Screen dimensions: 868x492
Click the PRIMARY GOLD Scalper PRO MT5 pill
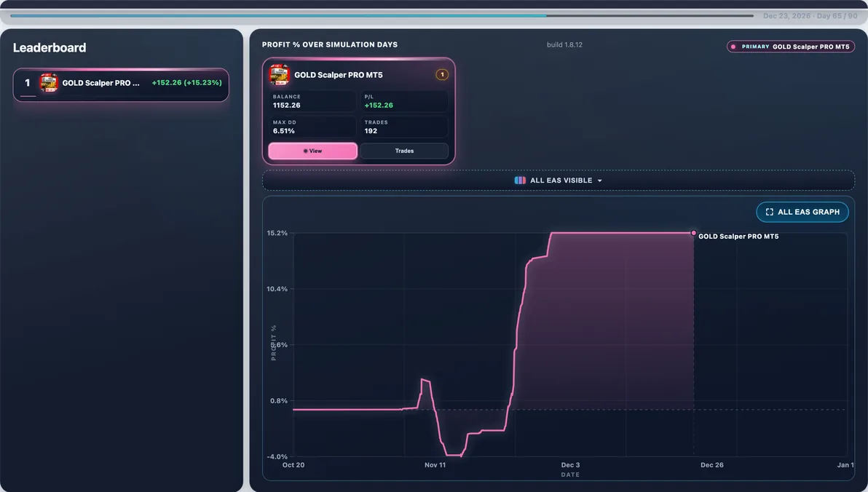(791, 47)
